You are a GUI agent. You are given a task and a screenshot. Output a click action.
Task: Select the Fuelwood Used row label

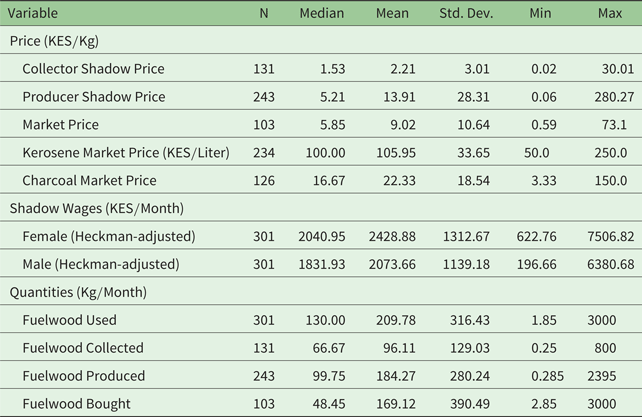[69, 320]
